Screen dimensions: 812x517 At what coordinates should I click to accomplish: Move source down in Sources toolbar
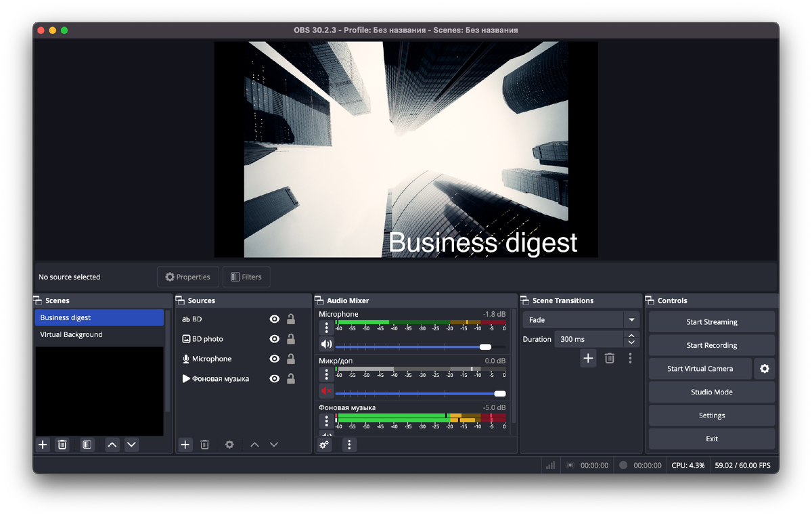click(x=274, y=445)
